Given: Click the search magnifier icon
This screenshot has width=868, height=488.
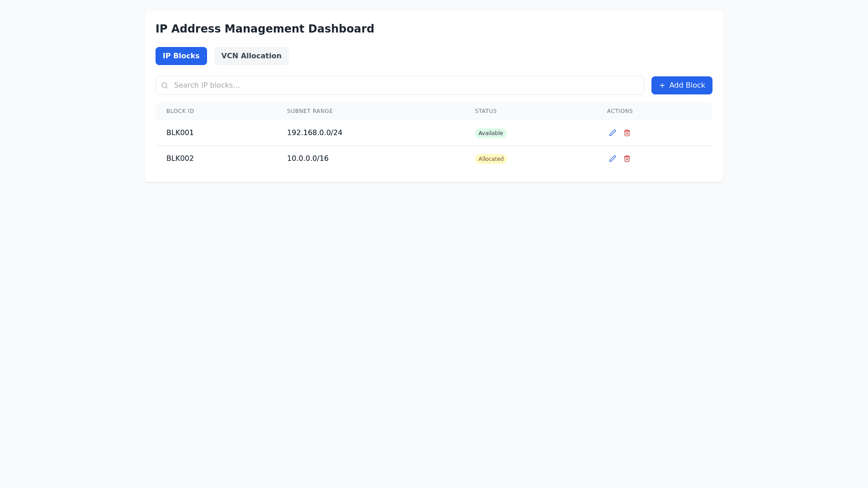Looking at the screenshot, I should 165,85.
